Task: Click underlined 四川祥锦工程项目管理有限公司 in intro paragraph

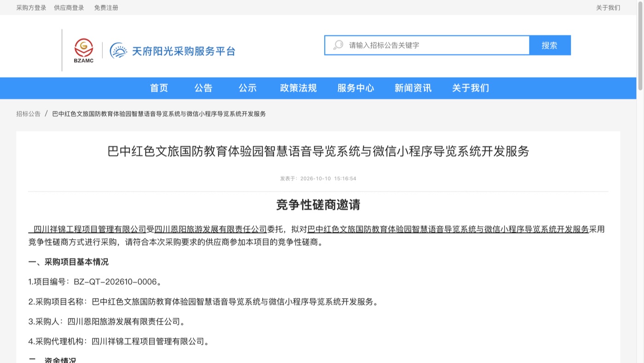Action: click(x=90, y=229)
